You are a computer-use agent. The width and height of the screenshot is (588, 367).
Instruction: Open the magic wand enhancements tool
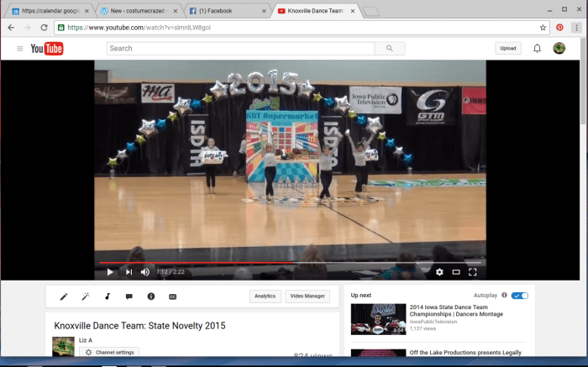86,296
